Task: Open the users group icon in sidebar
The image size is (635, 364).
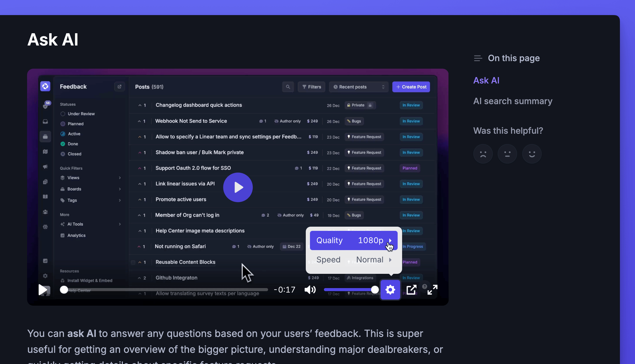Action: [x=45, y=212]
